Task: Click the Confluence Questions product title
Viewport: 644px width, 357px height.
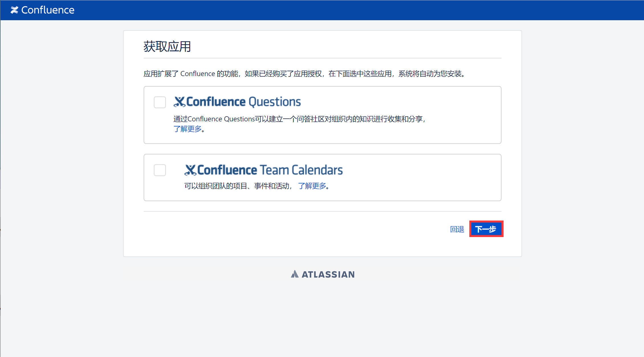Action: tap(243, 102)
